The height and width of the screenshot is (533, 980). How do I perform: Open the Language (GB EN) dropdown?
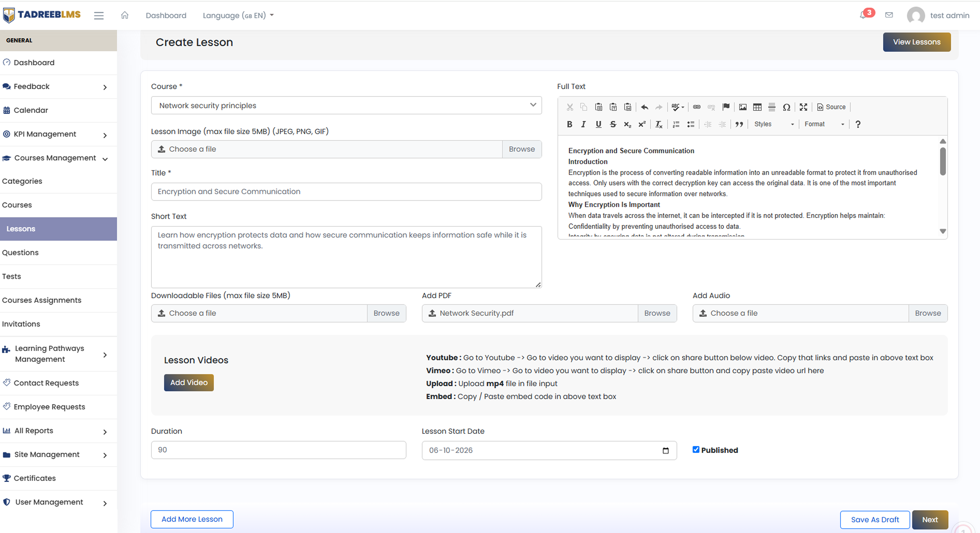238,16
